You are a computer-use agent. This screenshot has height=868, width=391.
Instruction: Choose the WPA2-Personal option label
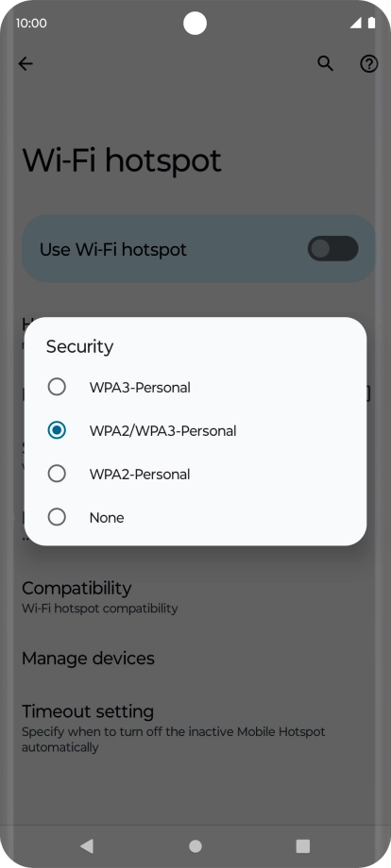(x=140, y=475)
